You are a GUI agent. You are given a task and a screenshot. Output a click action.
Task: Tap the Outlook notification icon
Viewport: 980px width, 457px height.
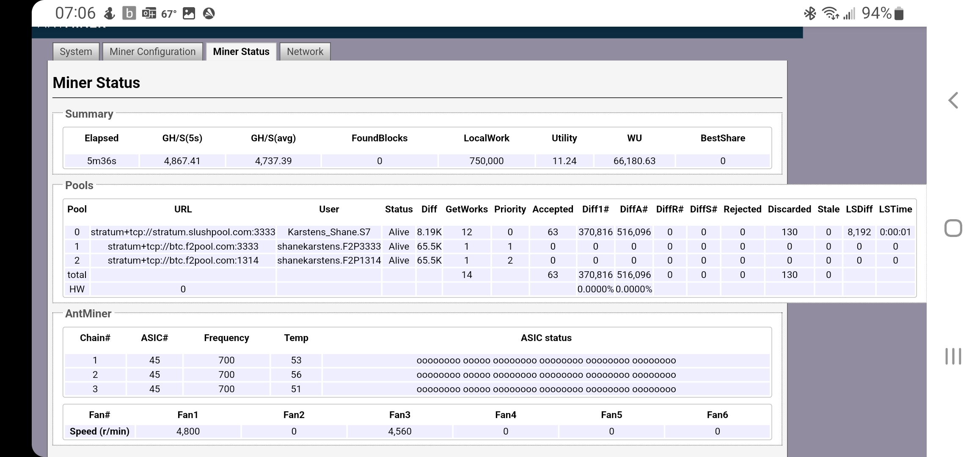(149, 14)
